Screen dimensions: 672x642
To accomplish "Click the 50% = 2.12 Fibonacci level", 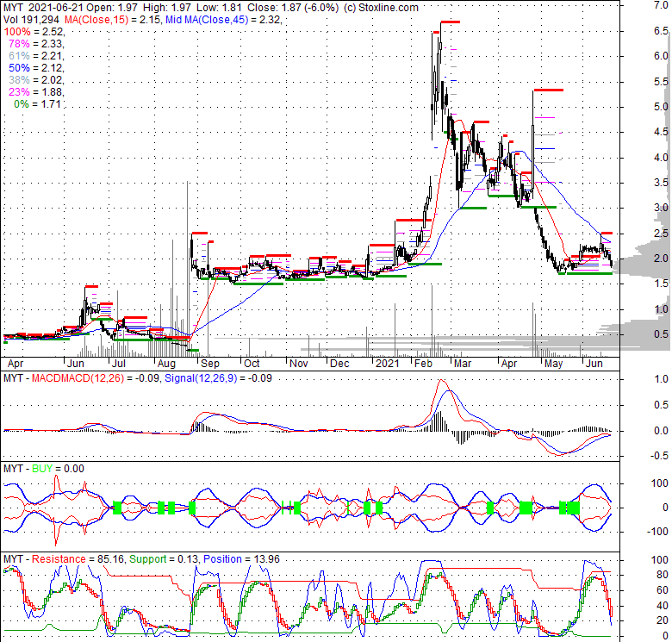I will pos(35,68).
